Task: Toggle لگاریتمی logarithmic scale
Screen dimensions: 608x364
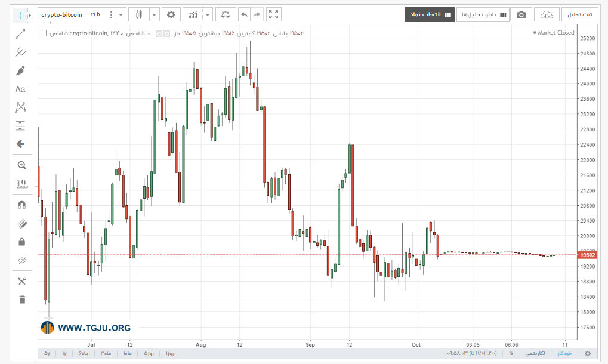Action: 535,353
